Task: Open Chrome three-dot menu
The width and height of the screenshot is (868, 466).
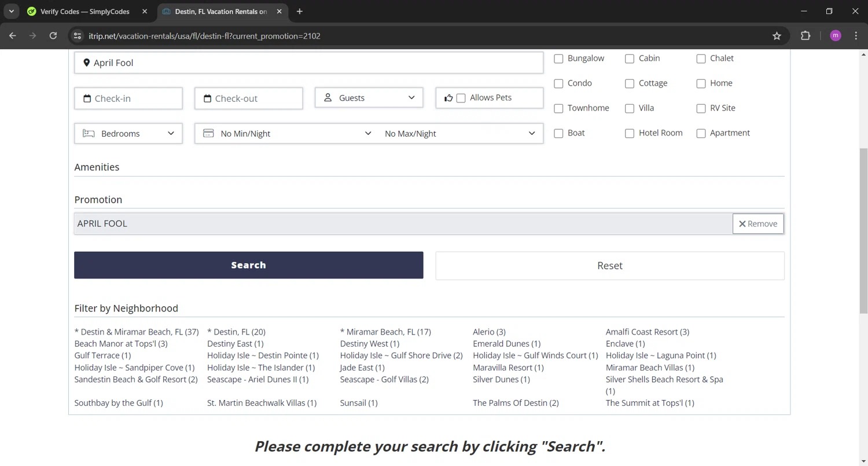Action: tap(856, 36)
